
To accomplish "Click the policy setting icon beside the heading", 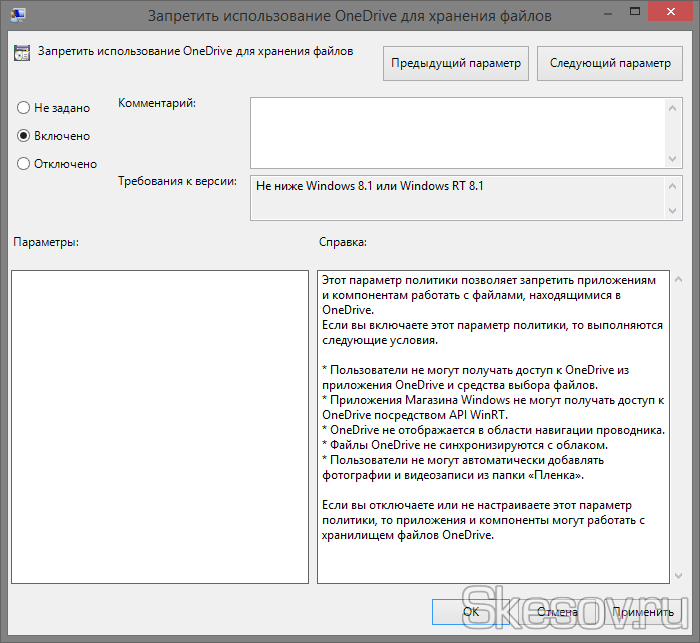I will pyautogui.click(x=21, y=53).
